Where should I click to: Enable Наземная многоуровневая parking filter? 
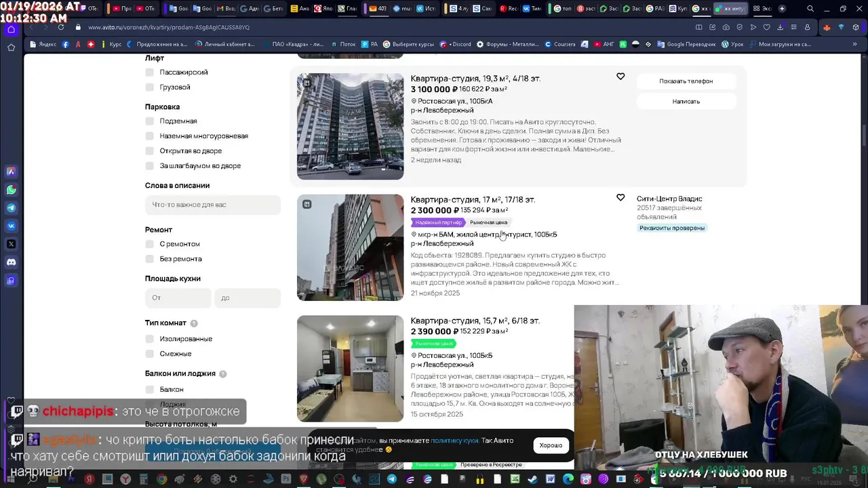(149, 136)
